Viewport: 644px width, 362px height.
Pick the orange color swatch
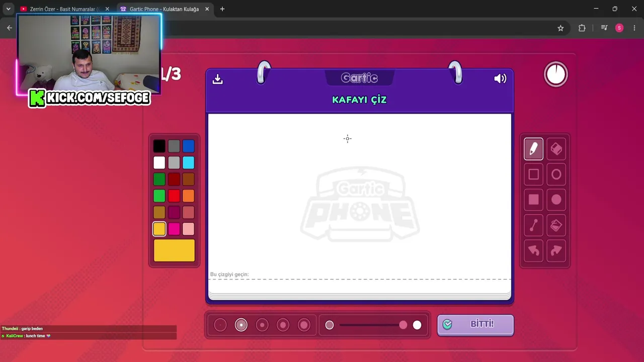coord(188,196)
